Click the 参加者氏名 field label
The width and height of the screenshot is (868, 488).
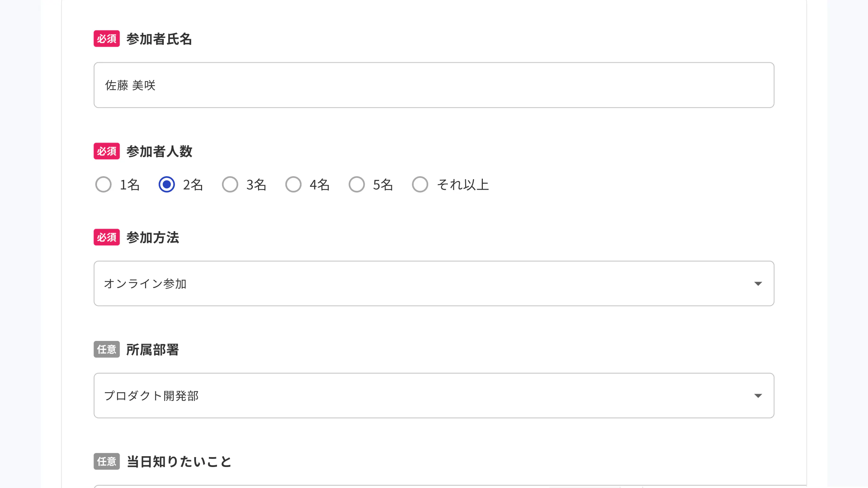coord(159,39)
